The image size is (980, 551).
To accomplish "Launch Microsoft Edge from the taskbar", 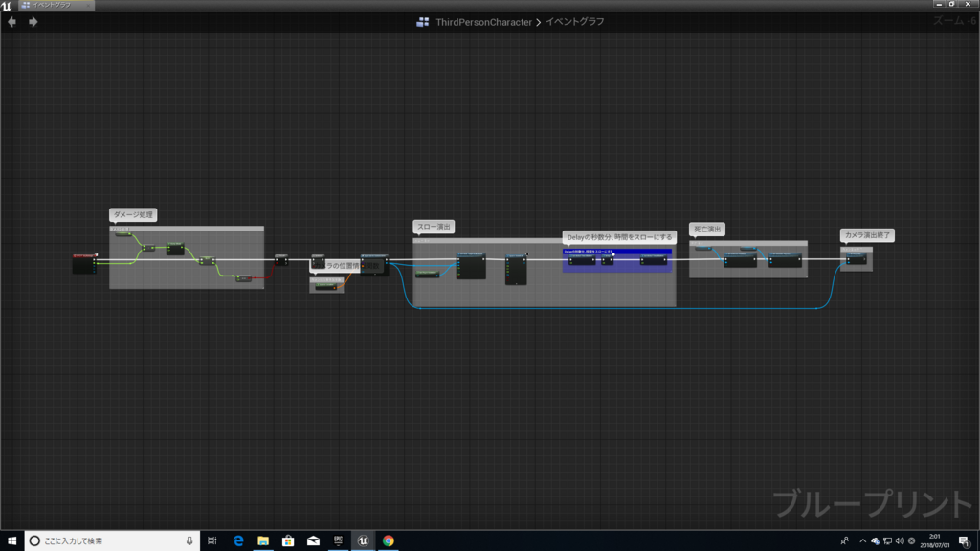I will 238,541.
